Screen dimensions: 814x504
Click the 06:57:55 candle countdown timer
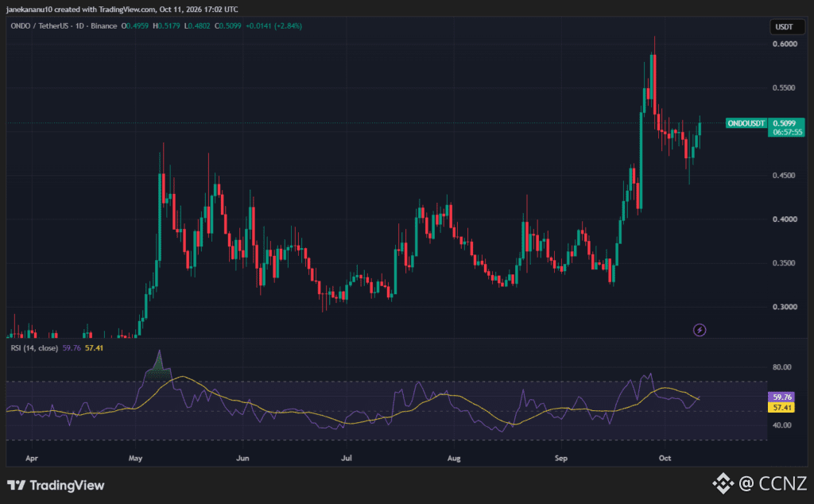pyautogui.click(x=787, y=132)
